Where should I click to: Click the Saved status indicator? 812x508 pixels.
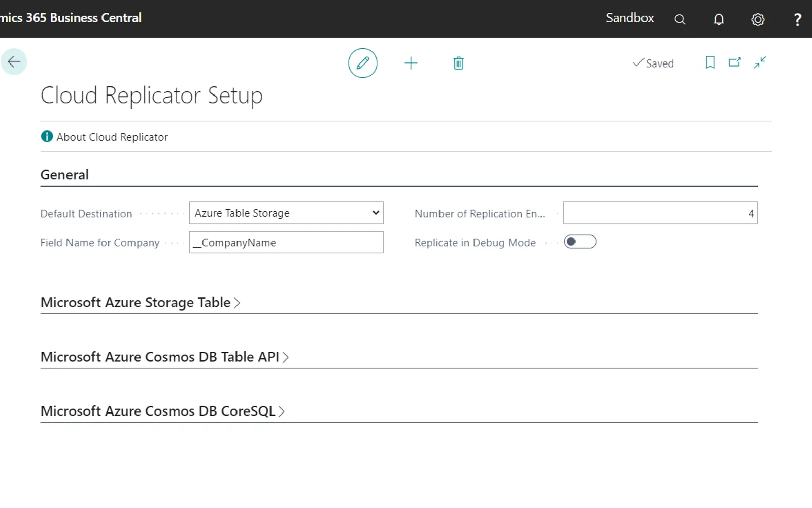click(x=653, y=63)
